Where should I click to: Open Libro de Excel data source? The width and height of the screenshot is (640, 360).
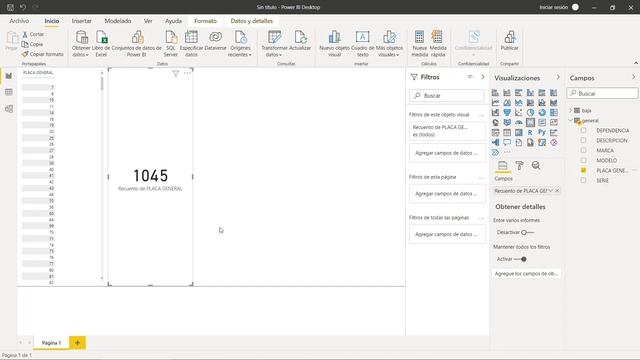pos(101,43)
